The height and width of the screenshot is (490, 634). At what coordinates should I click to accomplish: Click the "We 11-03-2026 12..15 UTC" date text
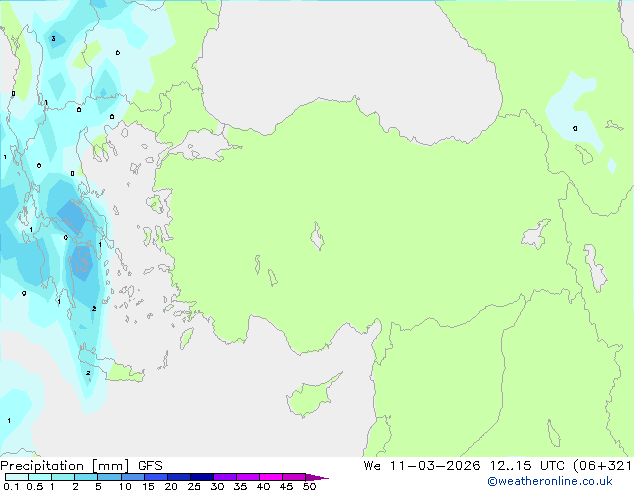(464, 466)
